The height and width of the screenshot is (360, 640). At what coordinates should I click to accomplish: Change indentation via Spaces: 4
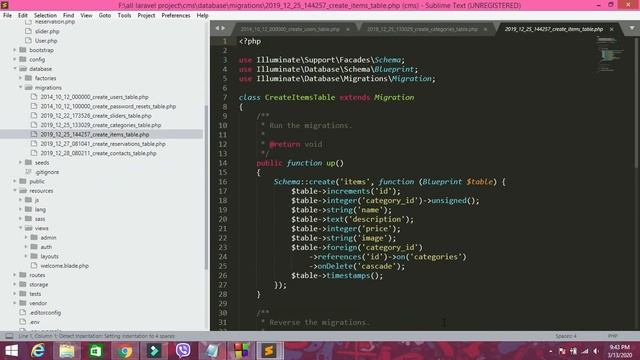tap(566, 336)
